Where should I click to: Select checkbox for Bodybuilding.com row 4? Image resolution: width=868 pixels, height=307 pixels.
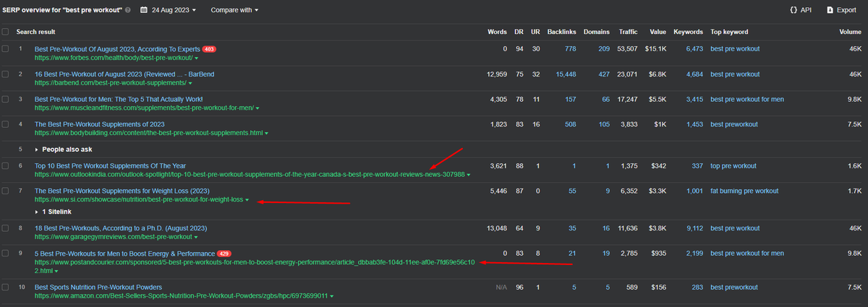[6, 124]
